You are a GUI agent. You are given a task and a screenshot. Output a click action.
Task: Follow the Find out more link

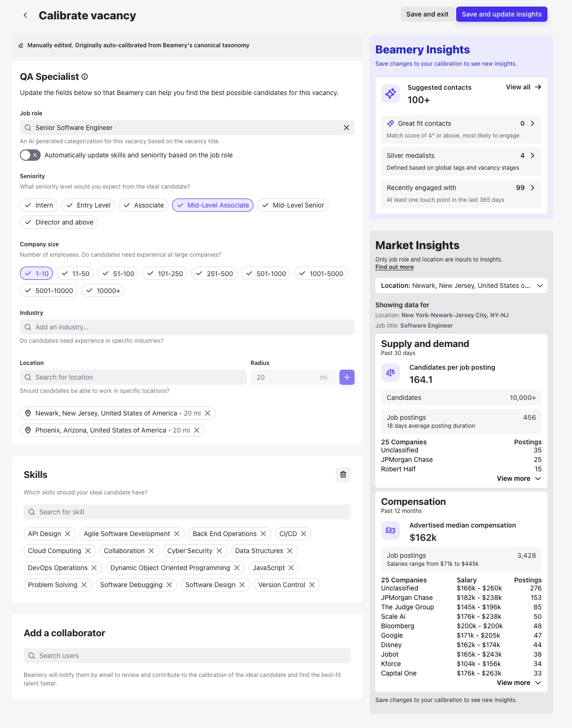(394, 267)
